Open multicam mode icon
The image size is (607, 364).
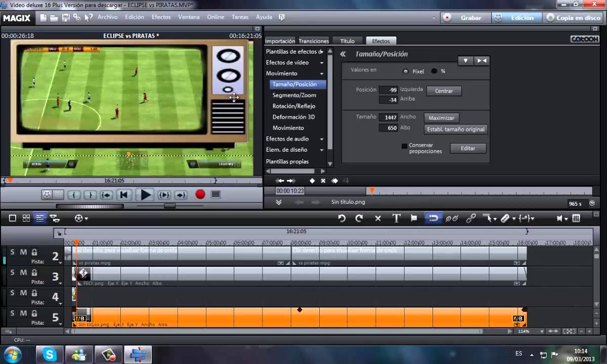(55, 218)
